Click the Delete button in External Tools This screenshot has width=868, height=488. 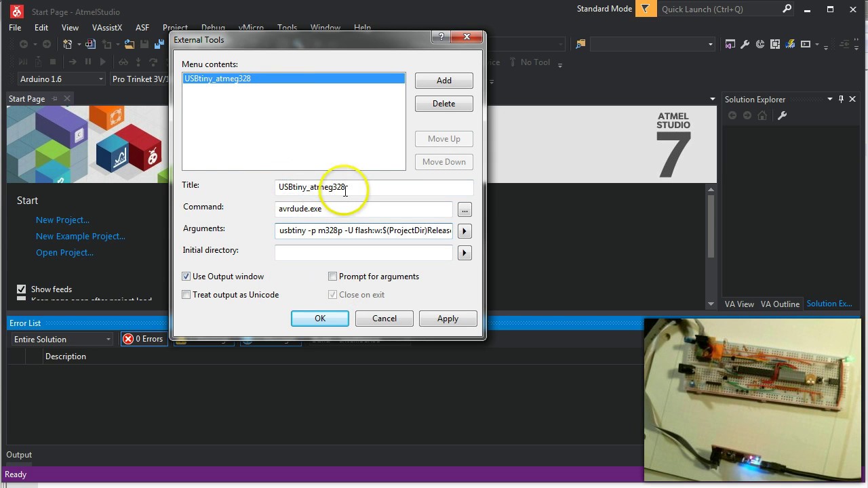[444, 104]
